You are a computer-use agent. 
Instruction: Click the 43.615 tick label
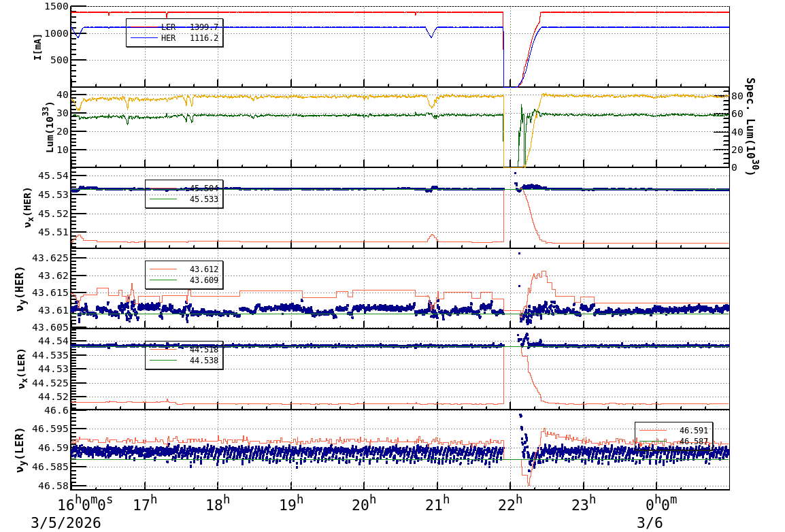click(50, 293)
